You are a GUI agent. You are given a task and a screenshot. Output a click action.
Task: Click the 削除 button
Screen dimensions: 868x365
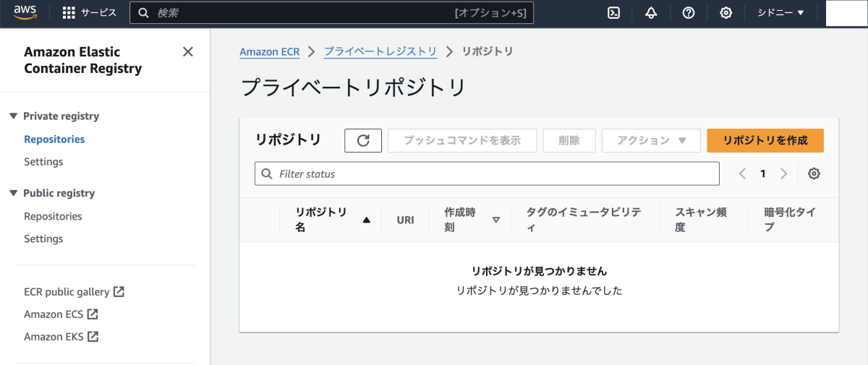tap(569, 140)
